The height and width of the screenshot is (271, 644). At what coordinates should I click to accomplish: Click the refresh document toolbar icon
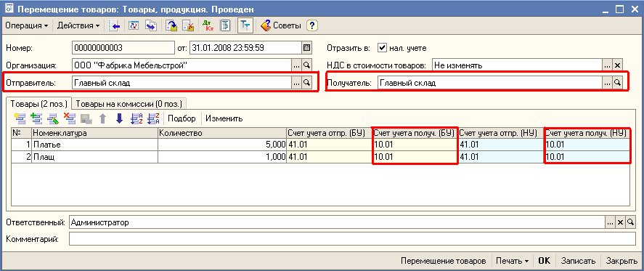coord(134,25)
